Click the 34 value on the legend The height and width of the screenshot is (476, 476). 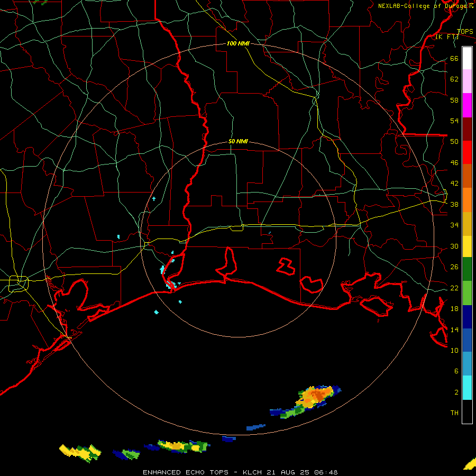454,225
